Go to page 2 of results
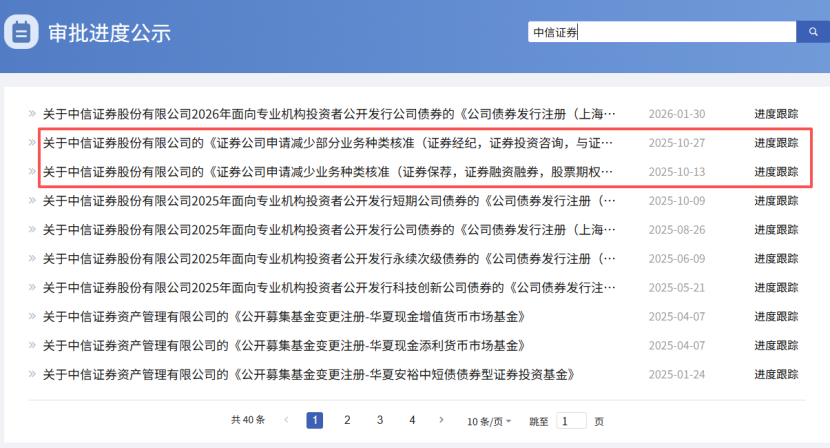Viewport: 830px width, 448px height. coord(347,421)
